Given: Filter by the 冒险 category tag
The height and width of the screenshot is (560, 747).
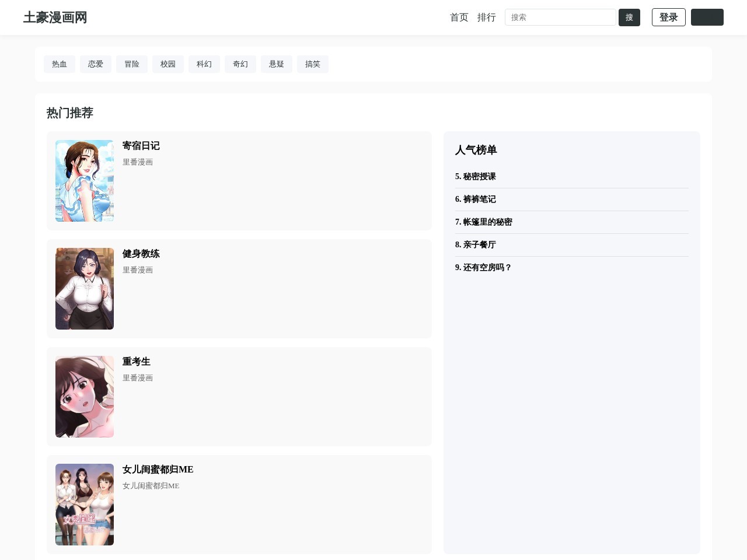Looking at the screenshot, I should click(132, 64).
